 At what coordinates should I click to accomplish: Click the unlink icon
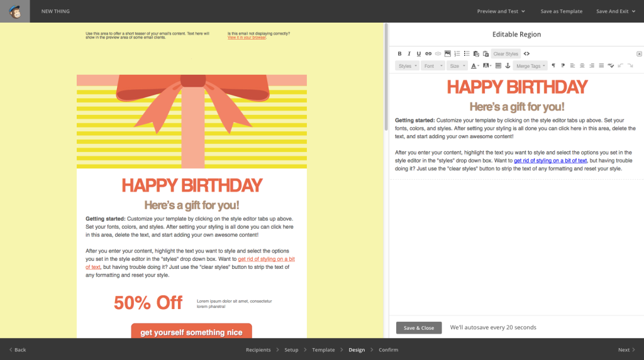[x=438, y=54]
